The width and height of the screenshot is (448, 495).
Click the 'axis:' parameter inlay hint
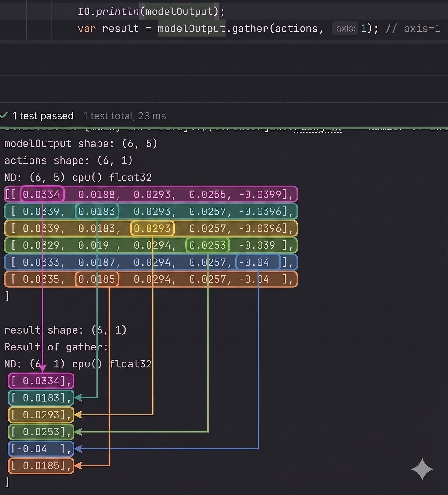pos(346,29)
